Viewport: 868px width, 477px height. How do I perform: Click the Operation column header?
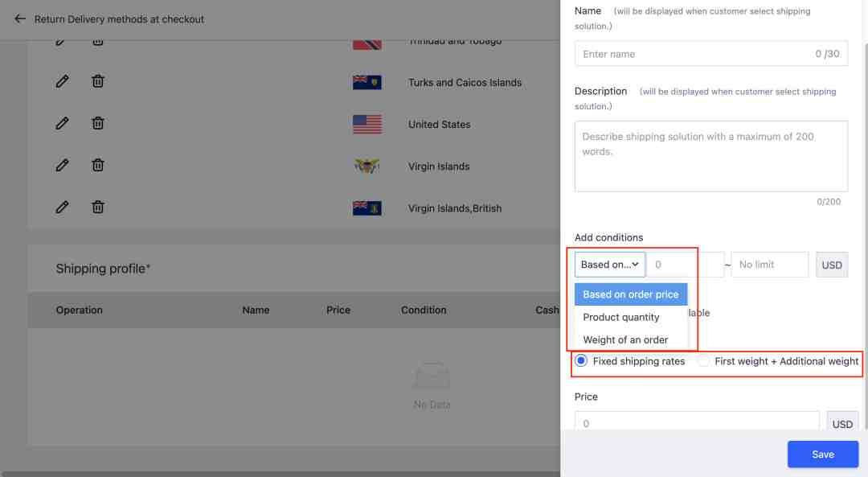(79, 310)
